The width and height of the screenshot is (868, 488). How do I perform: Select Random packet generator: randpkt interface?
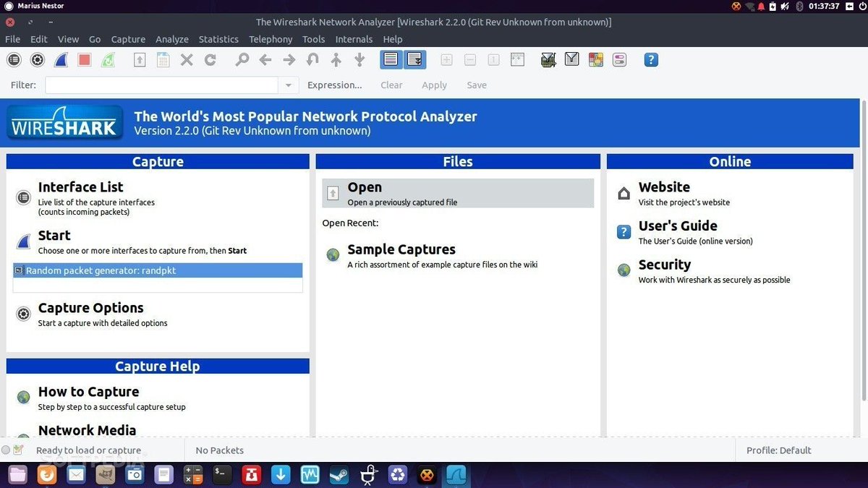(x=158, y=270)
